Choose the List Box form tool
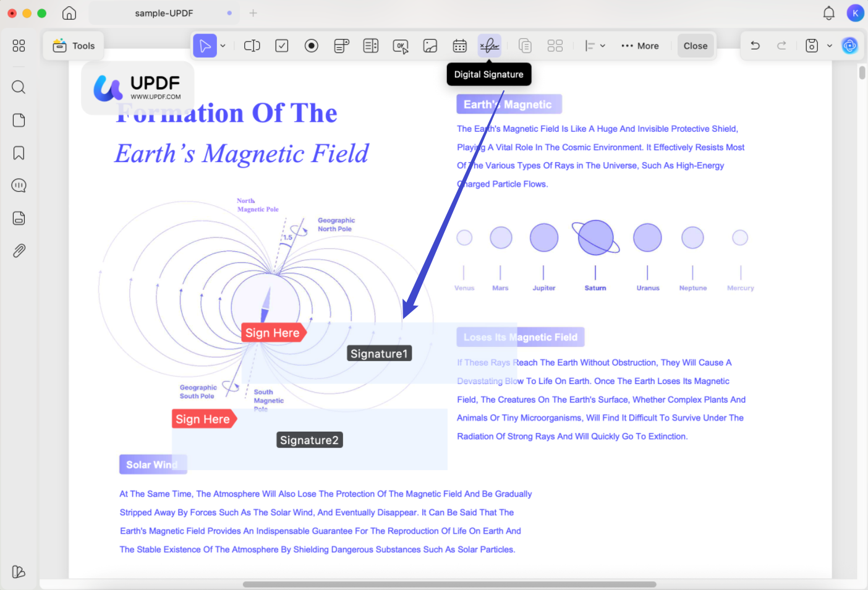Screen dimensions: 868x590 (371, 46)
